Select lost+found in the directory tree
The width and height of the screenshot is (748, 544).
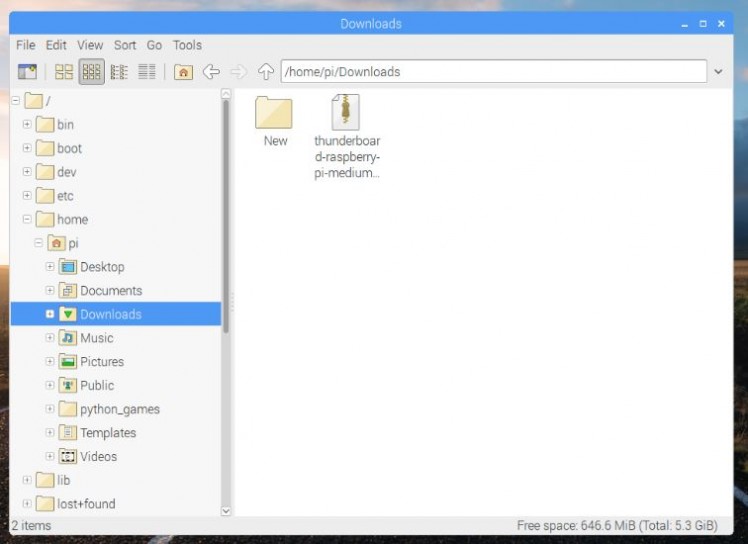click(76, 504)
